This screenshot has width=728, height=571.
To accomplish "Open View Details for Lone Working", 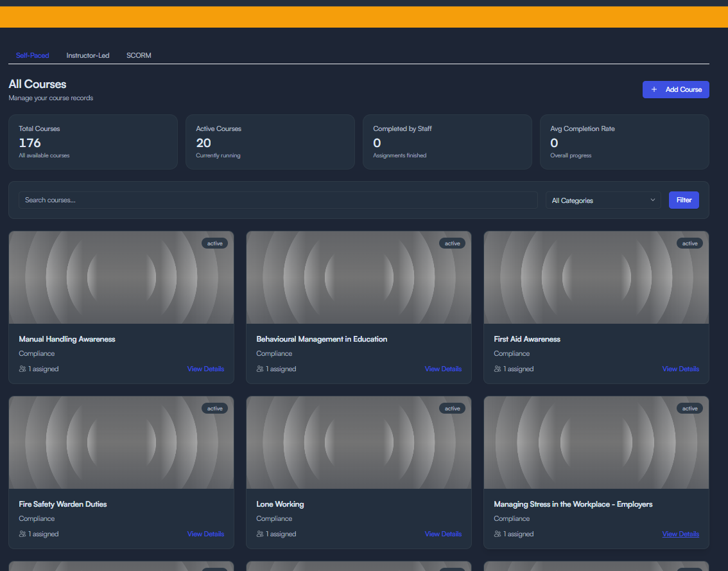I will click(443, 534).
